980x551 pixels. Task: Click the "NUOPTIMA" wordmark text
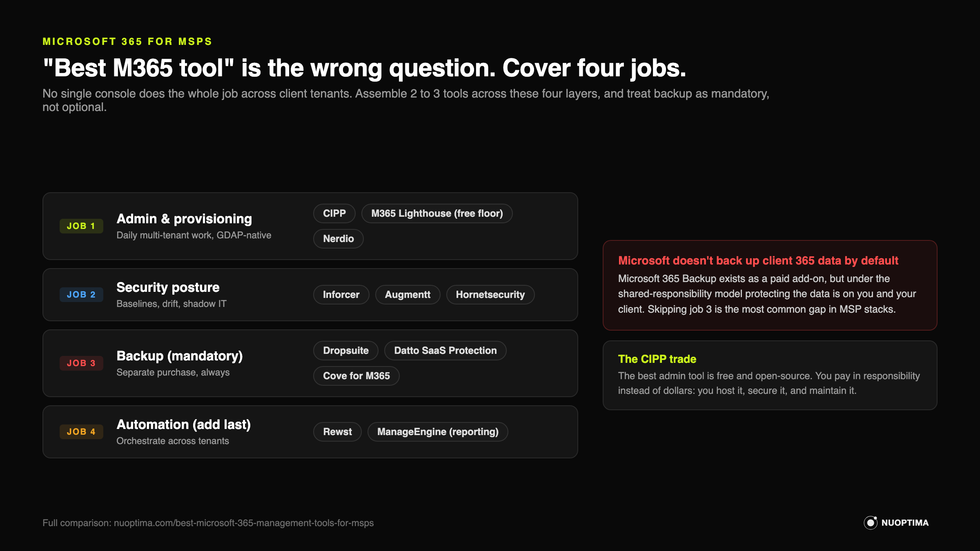[905, 523]
